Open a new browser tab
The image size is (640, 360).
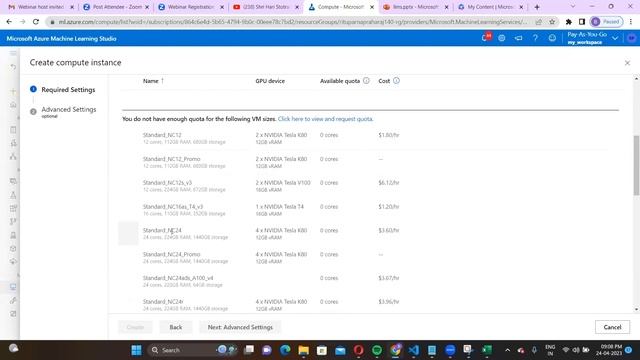point(537,7)
